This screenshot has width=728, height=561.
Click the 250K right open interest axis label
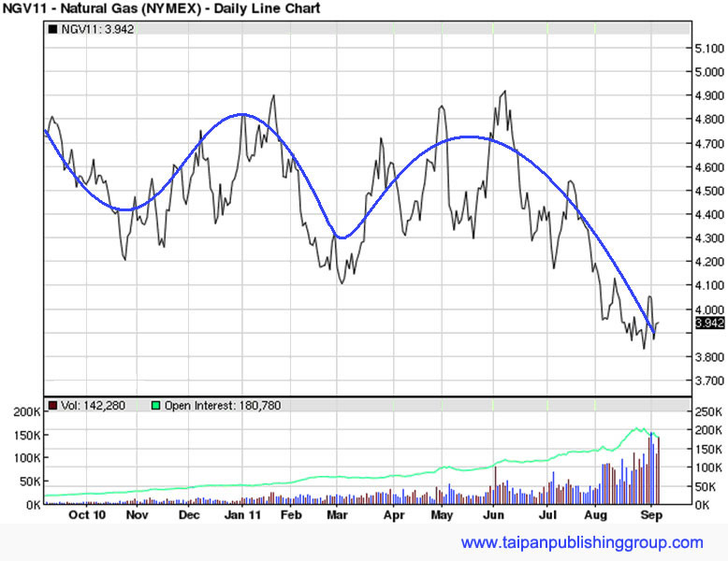click(x=708, y=411)
